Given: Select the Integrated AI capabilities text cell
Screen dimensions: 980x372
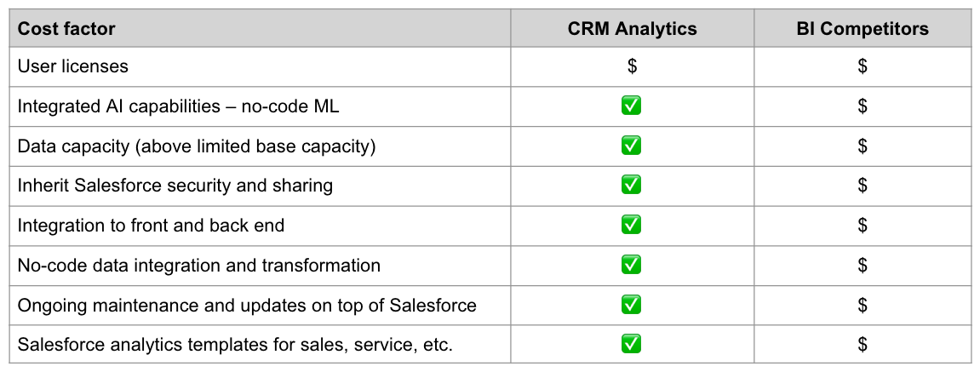Looking at the screenshot, I should (179, 106).
